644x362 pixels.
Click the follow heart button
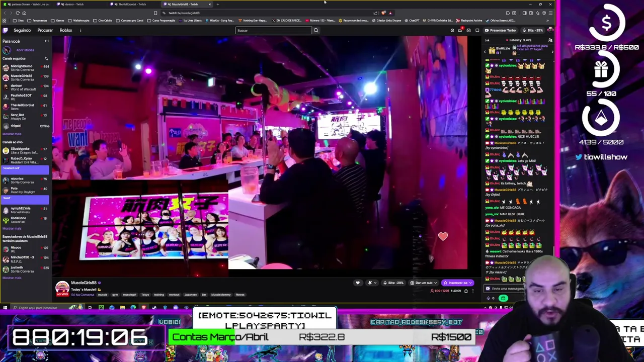click(x=358, y=283)
